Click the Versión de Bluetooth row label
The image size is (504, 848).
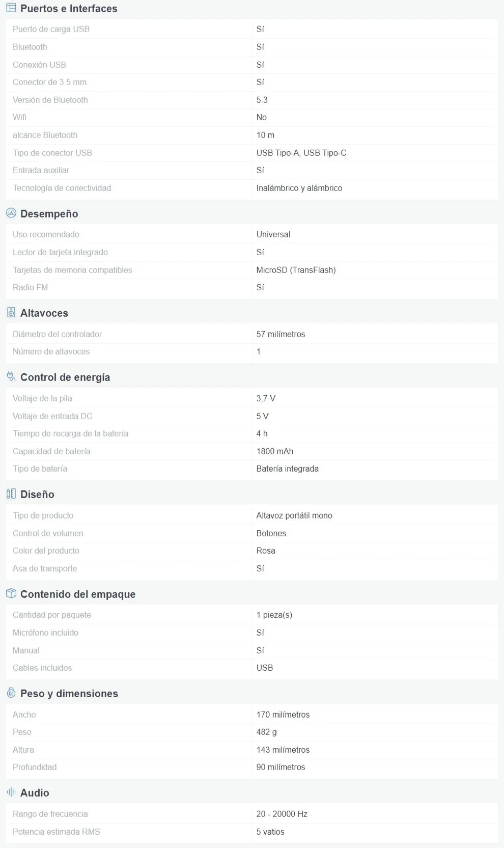[50, 100]
